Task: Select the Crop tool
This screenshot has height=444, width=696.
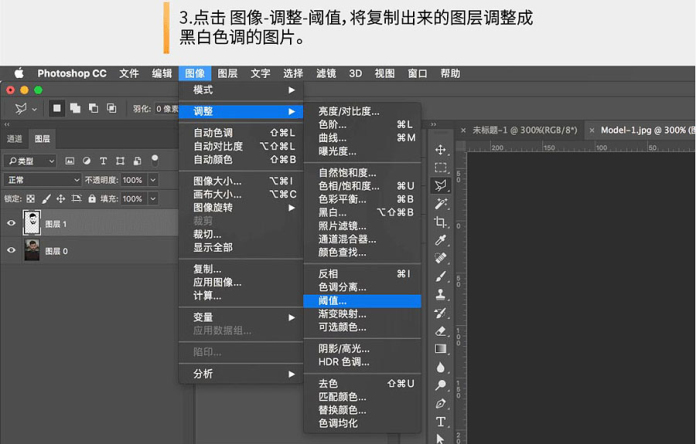Action: click(440, 222)
